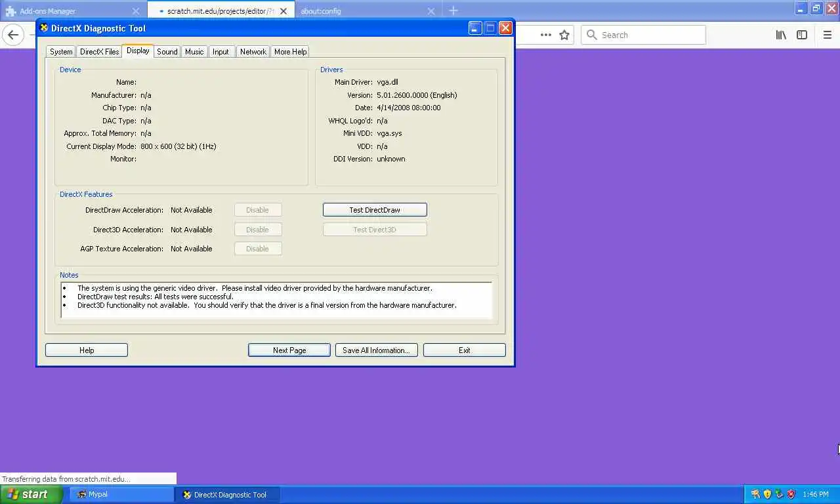The width and height of the screenshot is (840, 504).
Task: Click Disable for Direct3D Acceleration
Action: pyautogui.click(x=258, y=230)
